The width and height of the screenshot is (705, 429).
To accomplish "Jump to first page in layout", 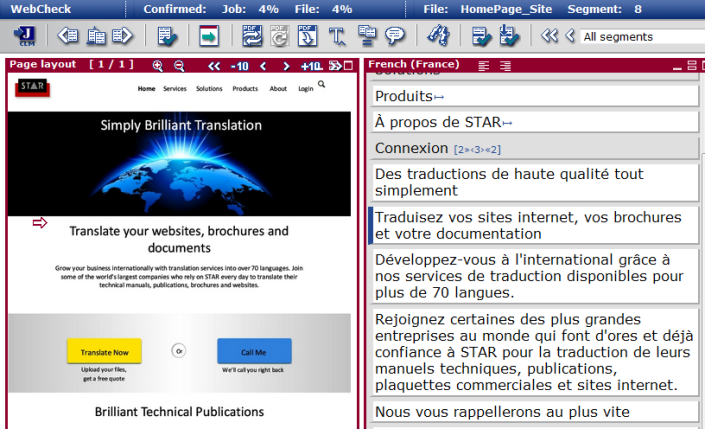I will pos(214,66).
